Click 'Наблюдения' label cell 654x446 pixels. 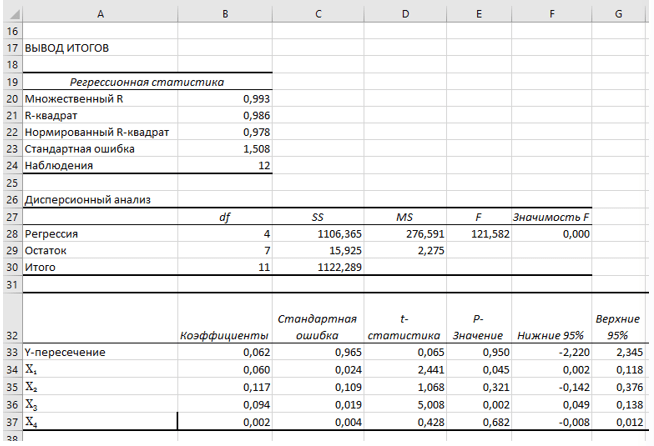click(x=100, y=166)
